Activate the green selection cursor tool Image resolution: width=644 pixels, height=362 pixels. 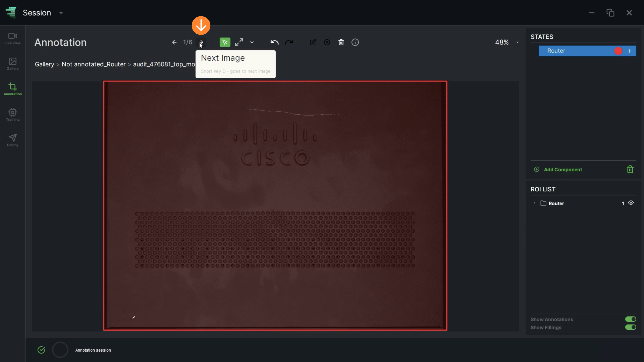[225, 43]
